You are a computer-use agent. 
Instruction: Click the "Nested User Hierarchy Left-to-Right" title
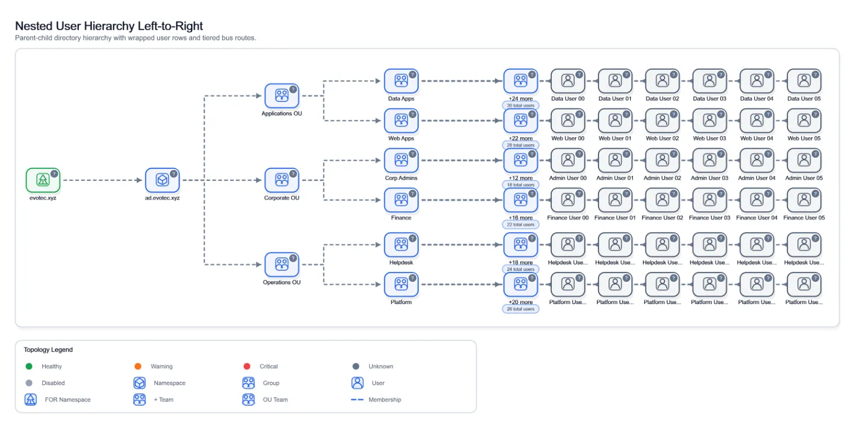tap(109, 26)
